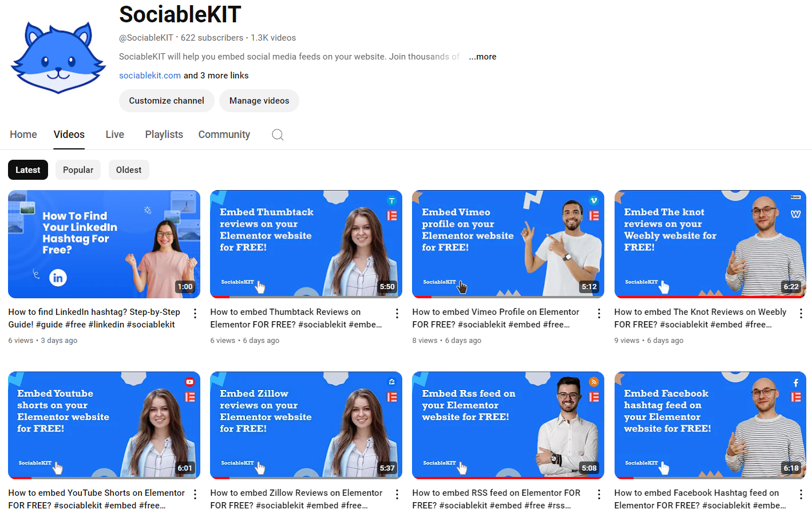This screenshot has width=812, height=517.
Task: Click the Manage videos button
Action: [x=259, y=101]
